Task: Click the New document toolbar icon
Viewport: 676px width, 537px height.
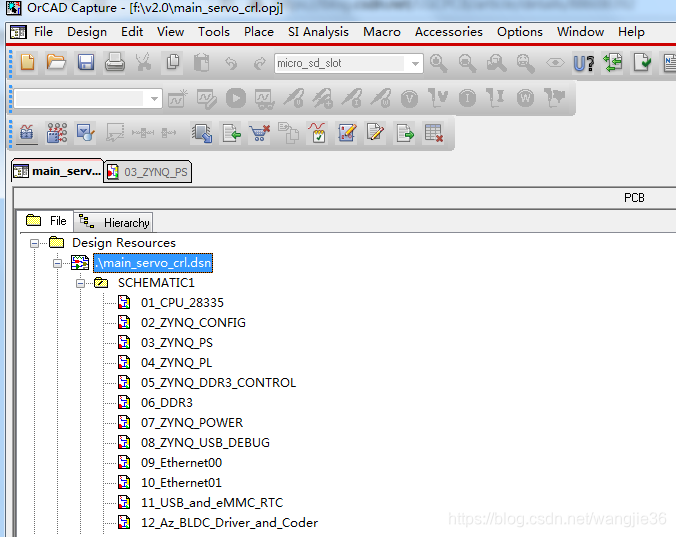Action: point(27,63)
